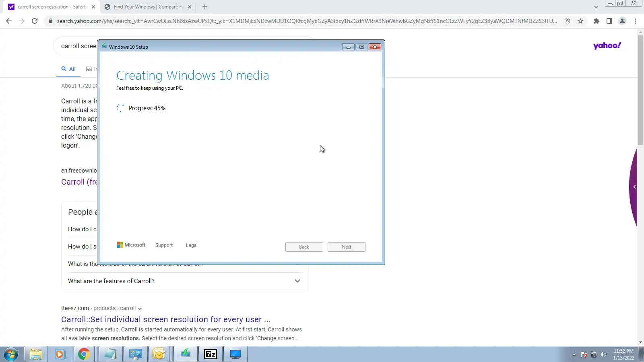This screenshot has height=362, width=644.
Task: Close the Windows 10 Setup window
Action: (375, 47)
